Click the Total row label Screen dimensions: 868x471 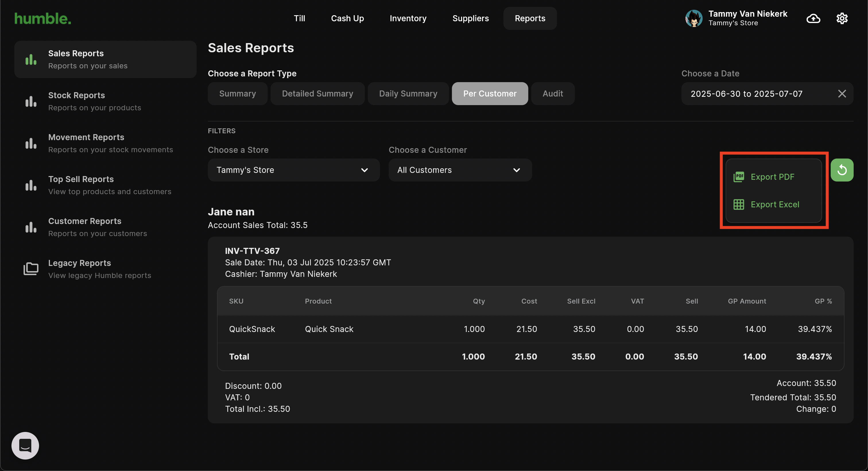[239, 357]
